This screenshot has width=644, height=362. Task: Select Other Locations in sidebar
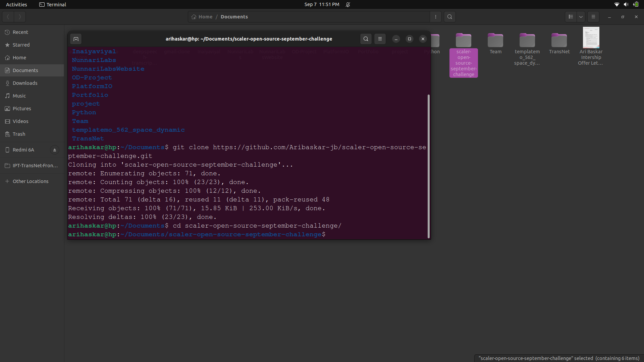point(30,181)
